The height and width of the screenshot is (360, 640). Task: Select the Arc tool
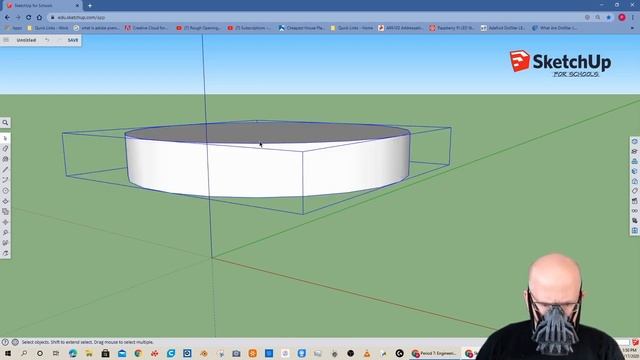coord(5,180)
